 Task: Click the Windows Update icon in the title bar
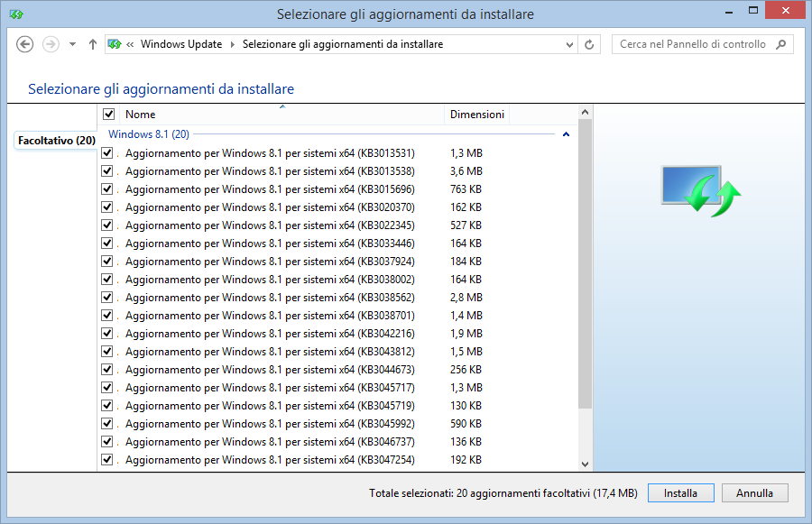16,14
